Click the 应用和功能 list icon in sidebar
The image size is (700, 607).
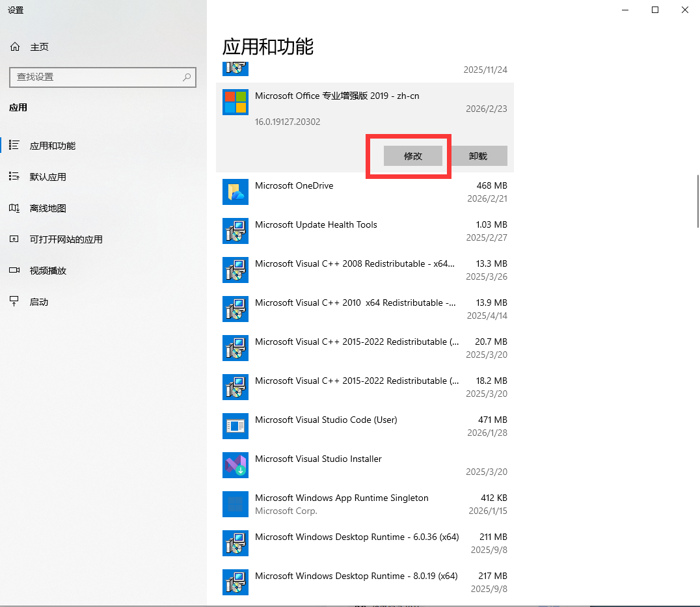click(14, 145)
